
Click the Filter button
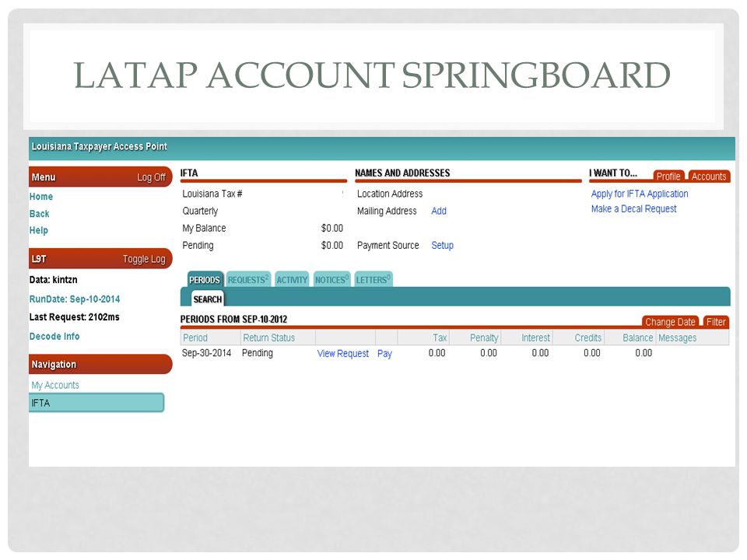coord(716,322)
